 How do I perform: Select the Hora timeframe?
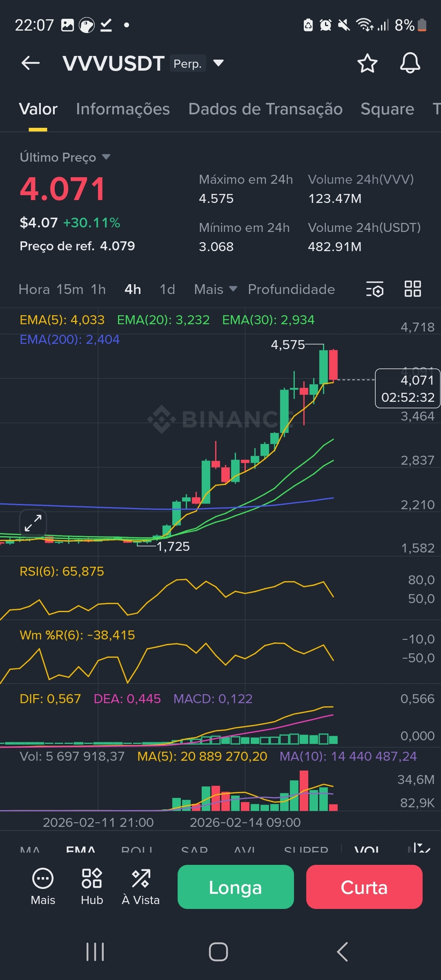tap(34, 289)
